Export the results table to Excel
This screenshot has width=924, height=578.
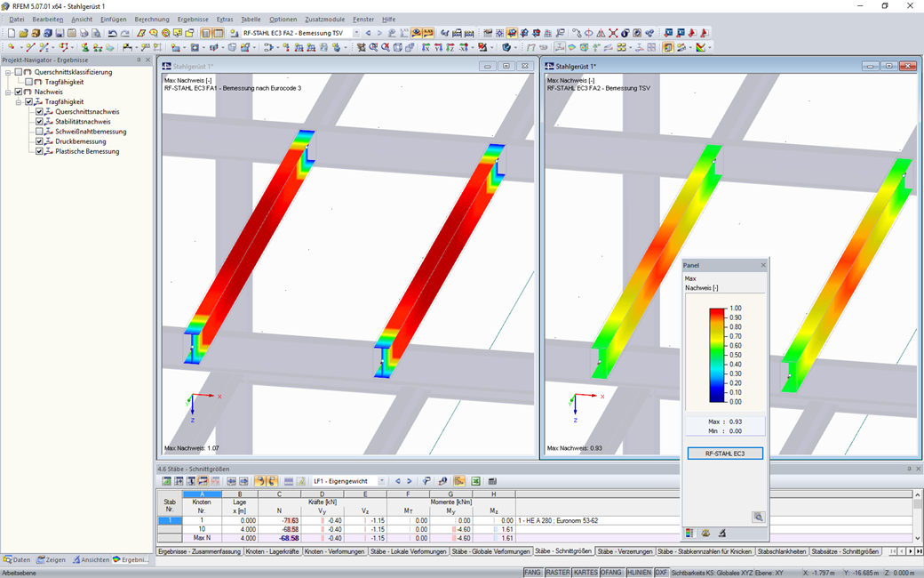pos(475,482)
